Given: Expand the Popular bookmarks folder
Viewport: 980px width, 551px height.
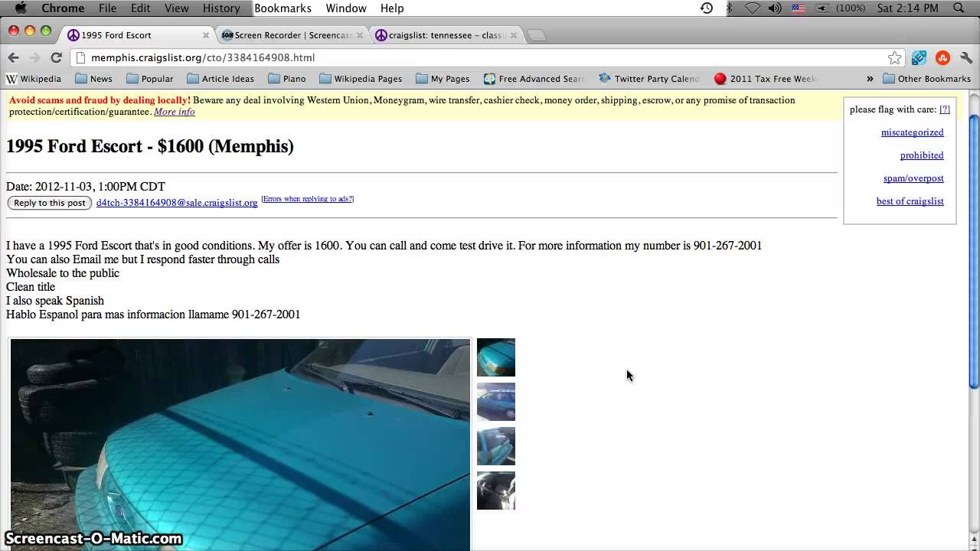Looking at the screenshot, I should [150, 79].
